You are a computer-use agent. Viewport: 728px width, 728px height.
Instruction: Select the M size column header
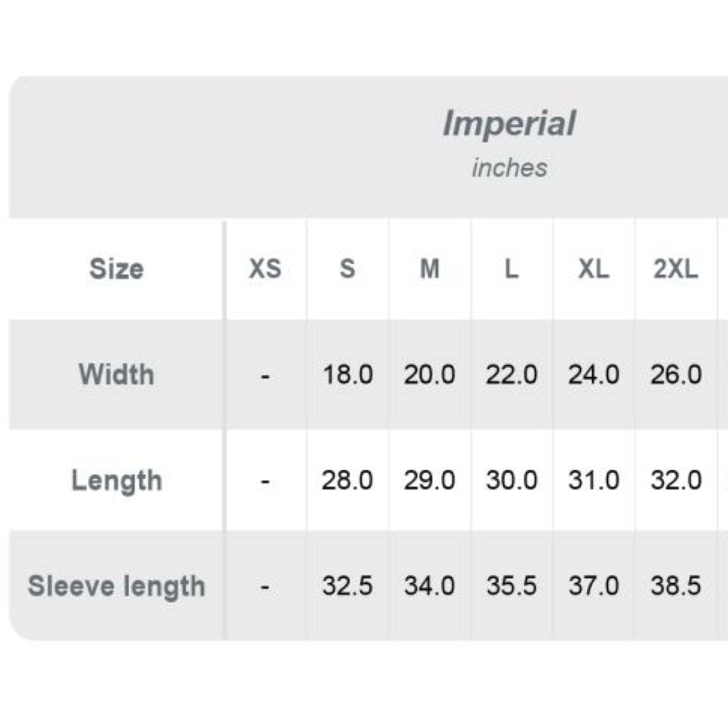[429, 269]
